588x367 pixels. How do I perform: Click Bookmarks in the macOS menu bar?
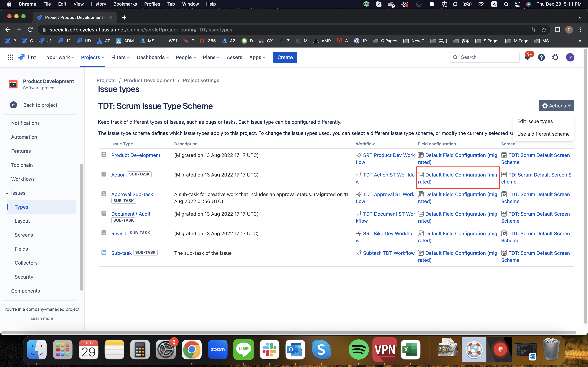125,4
